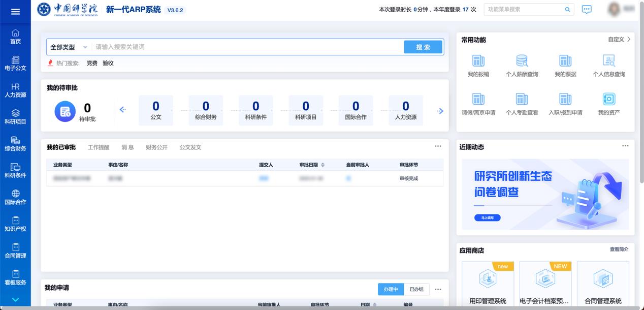Open 个人信息查询 icon
Image resolution: width=644 pixels, height=310 pixels.
(x=608, y=61)
